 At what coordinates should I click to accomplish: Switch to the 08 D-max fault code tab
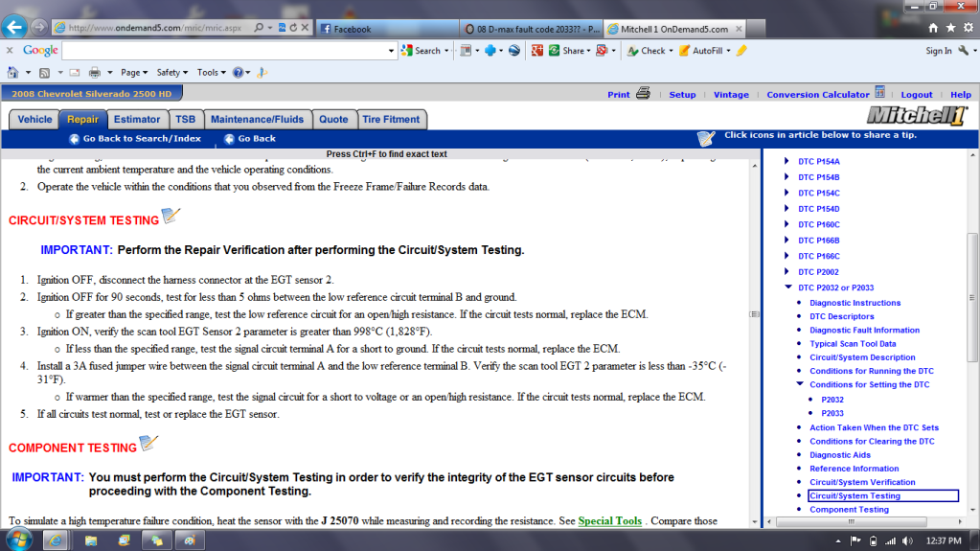(532, 29)
